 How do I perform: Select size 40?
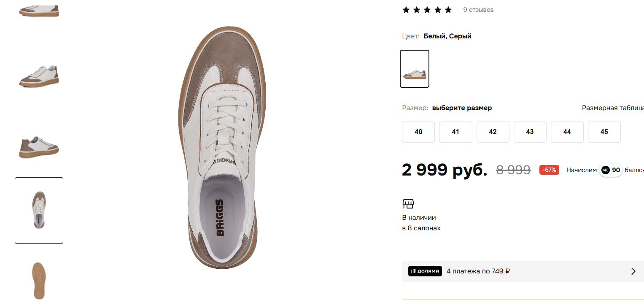click(x=418, y=132)
